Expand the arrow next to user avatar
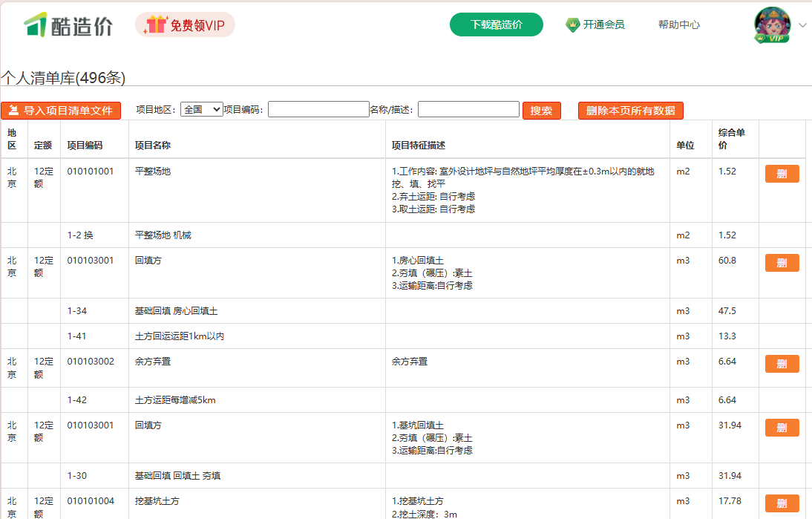Viewport: 812px width, 519px height. pyautogui.click(x=802, y=25)
